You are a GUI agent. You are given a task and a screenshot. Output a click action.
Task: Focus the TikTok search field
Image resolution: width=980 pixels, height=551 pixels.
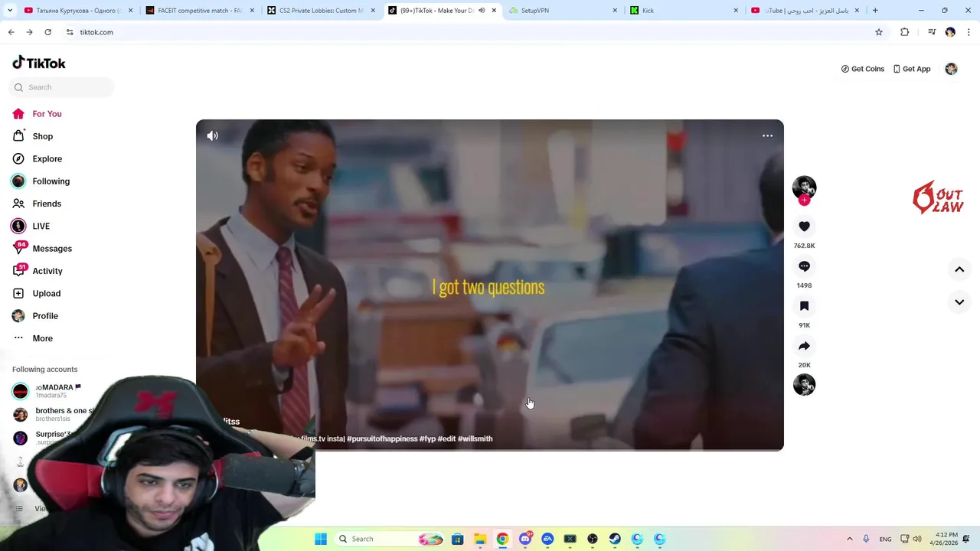61,87
